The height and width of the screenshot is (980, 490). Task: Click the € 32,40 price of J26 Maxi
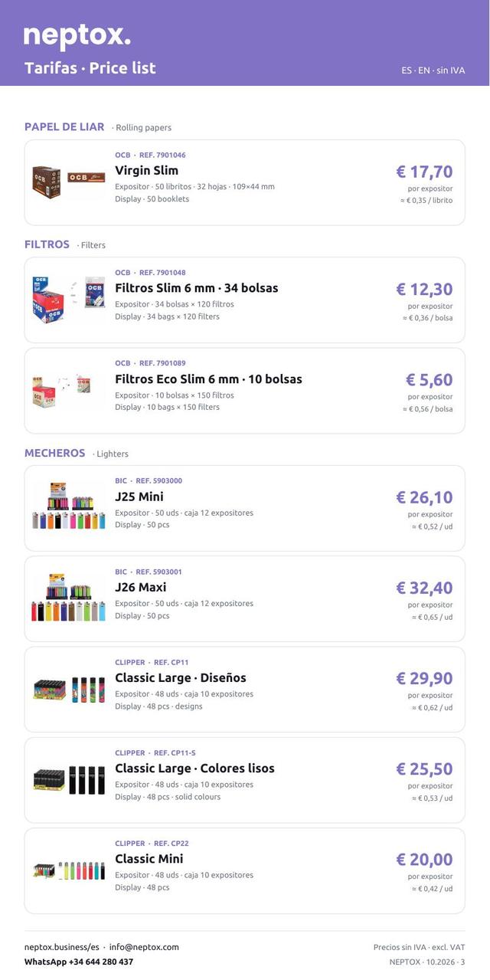[x=424, y=588]
